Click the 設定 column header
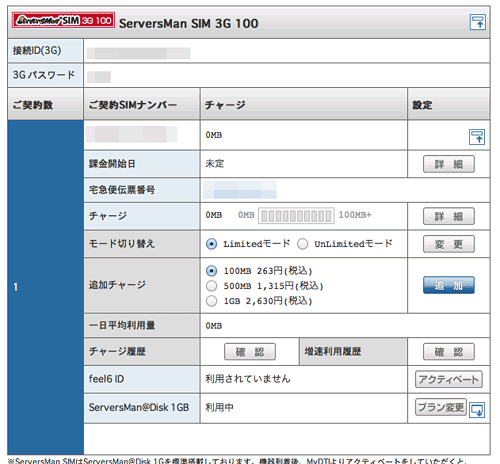 (x=449, y=104)
